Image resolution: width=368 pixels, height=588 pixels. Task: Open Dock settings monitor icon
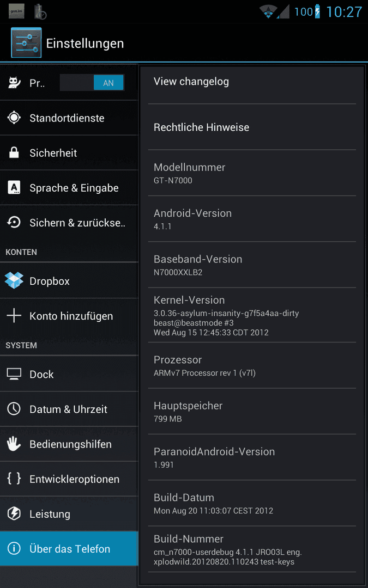point(14,374)
